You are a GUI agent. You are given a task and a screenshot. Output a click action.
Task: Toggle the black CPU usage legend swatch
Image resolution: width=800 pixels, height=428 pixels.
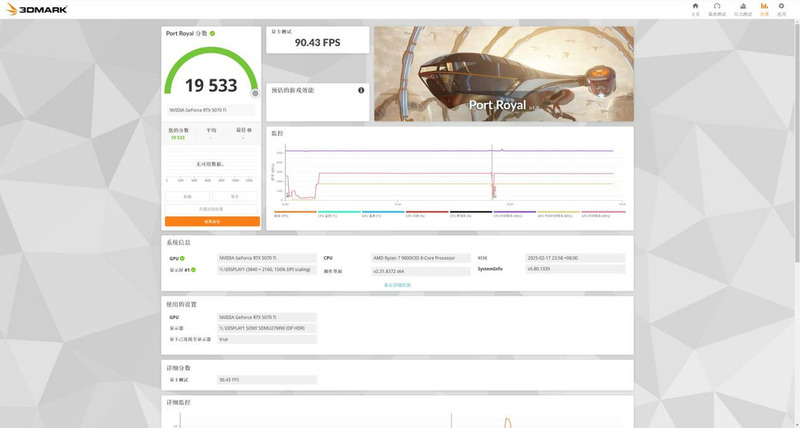(471, 212)
